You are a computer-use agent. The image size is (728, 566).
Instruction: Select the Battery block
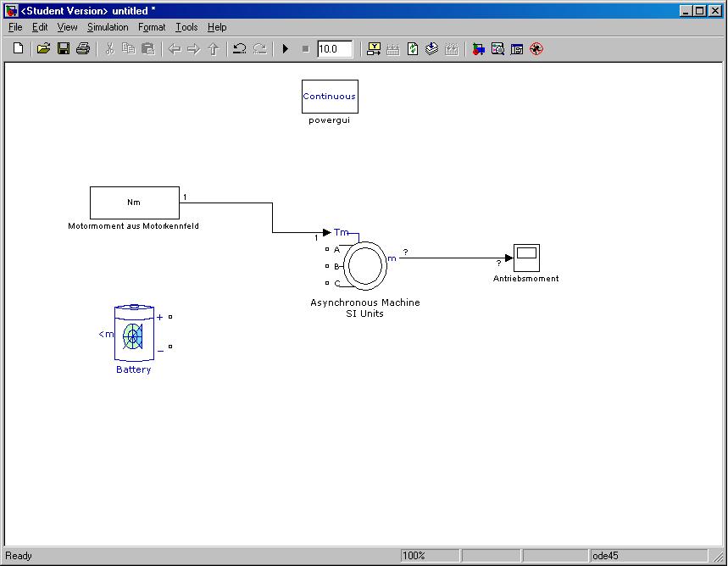(134, 335)
